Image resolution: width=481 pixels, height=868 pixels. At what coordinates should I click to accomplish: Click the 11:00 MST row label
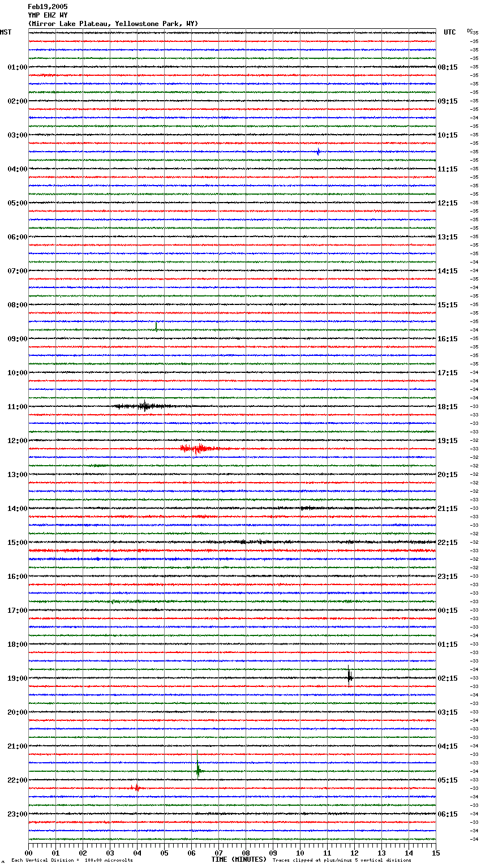tap(18, 407)
